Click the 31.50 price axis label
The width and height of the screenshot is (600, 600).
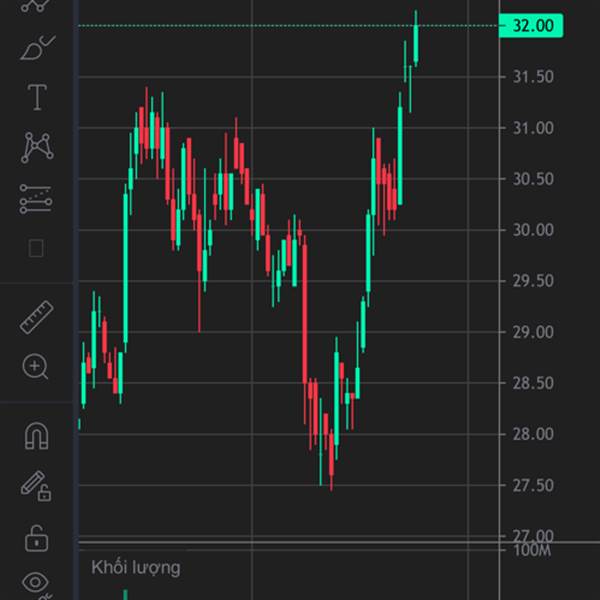(533, 77)
